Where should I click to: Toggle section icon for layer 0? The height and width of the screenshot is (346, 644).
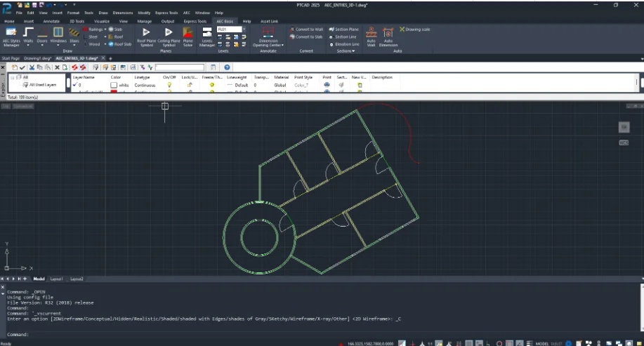coord(341,85)
